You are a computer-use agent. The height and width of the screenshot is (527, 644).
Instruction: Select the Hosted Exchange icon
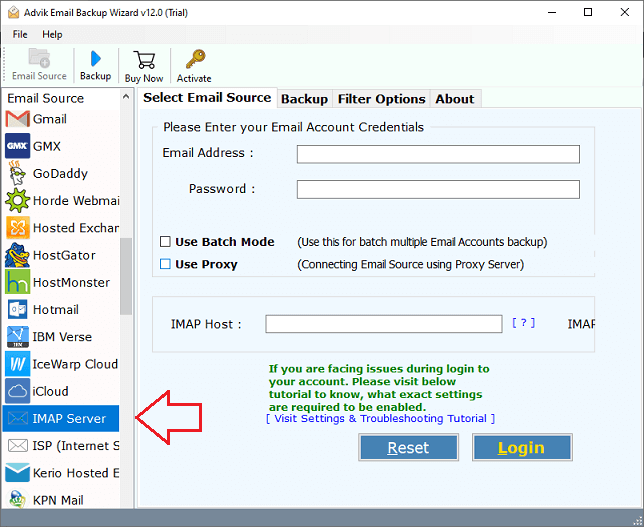tap(18, 228)
